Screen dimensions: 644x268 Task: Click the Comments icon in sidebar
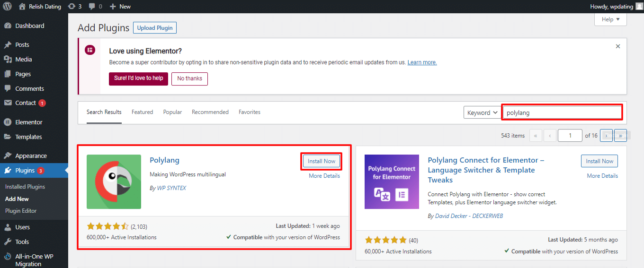coord(8,89)
